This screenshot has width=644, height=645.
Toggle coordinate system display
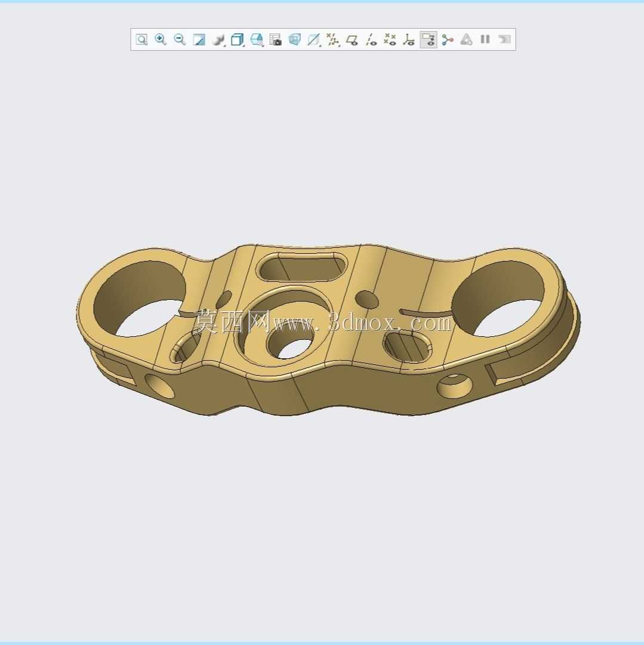[409, 39]
